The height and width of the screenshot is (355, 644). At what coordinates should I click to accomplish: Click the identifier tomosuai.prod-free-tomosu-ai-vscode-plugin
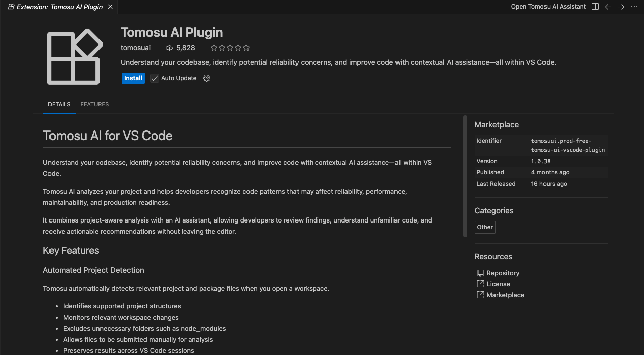[568, 145]
